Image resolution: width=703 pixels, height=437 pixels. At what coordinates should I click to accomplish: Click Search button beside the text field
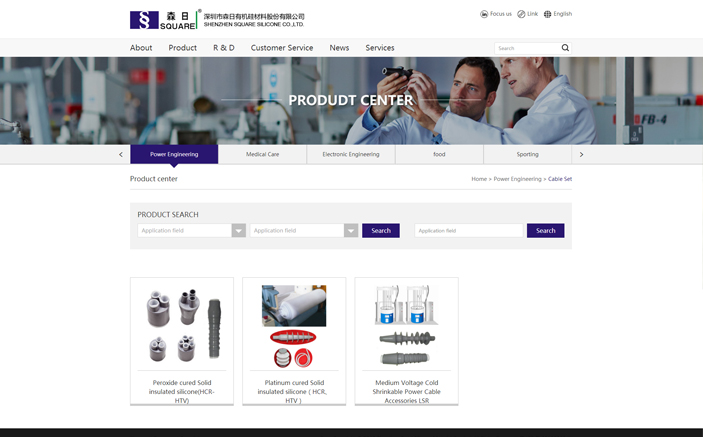click(545, 230)
